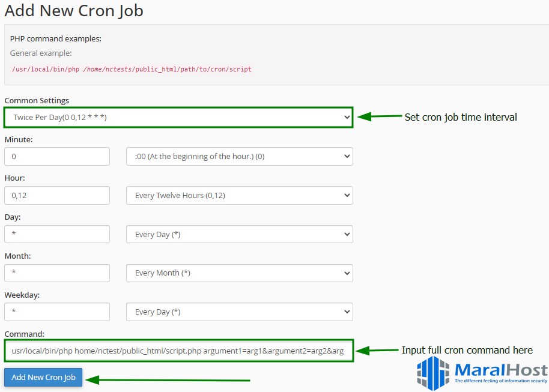The width and height of the screenshot is (549, 392).
Task: Select the Weekday asterisk input field
Action: coord(57,312)
